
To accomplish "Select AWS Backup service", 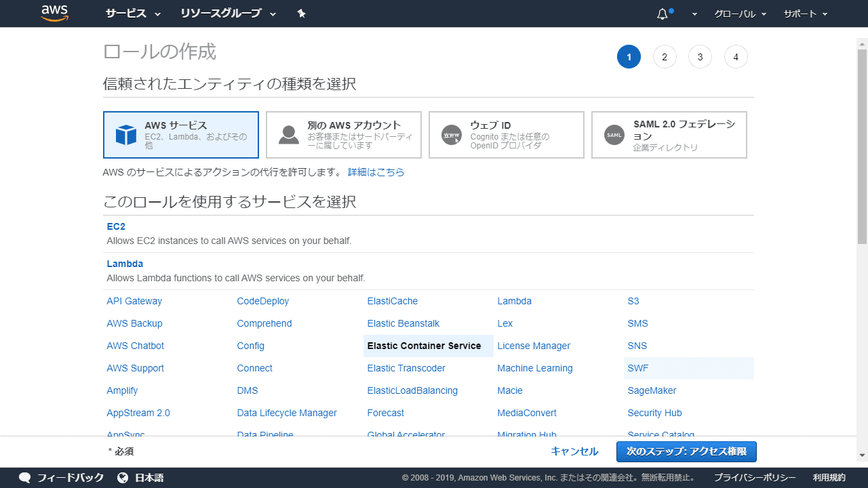I will point(134,323).
